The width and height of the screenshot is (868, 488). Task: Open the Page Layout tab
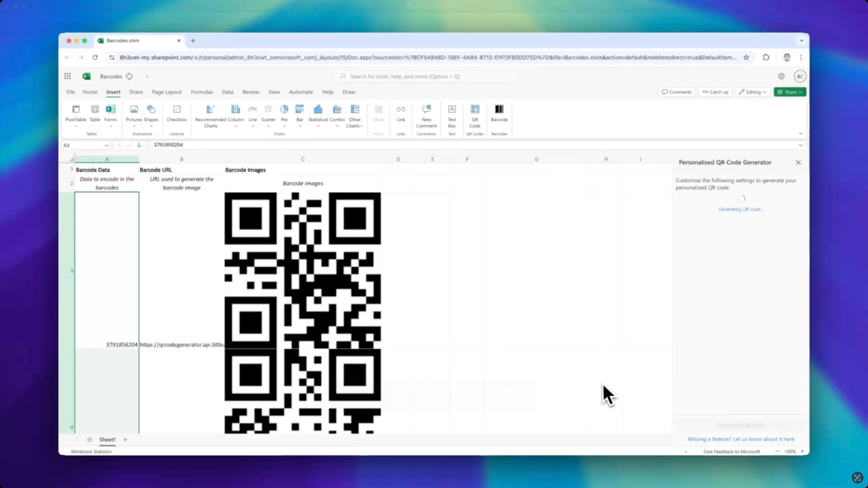tap(166, 92)
